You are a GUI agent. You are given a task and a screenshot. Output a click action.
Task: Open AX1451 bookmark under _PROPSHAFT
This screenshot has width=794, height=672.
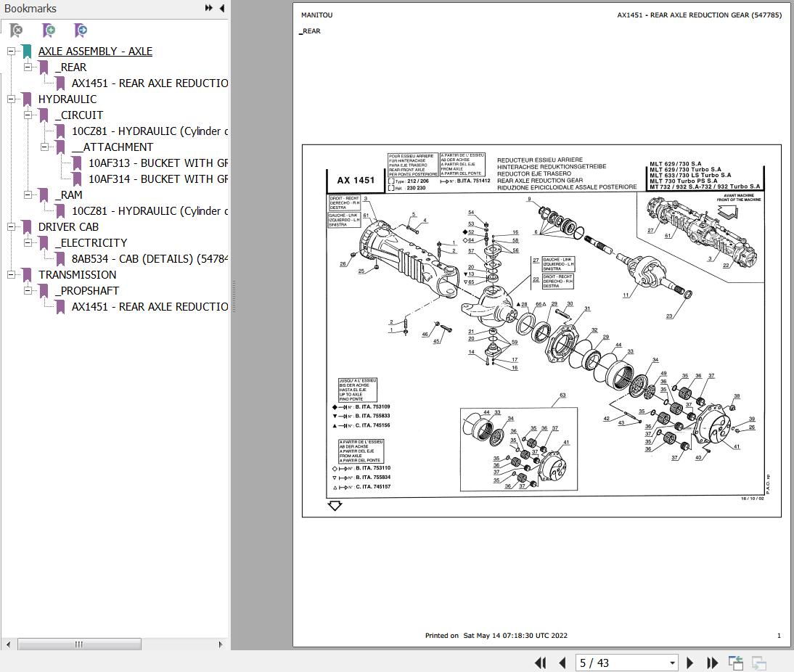tap(150, 306)
